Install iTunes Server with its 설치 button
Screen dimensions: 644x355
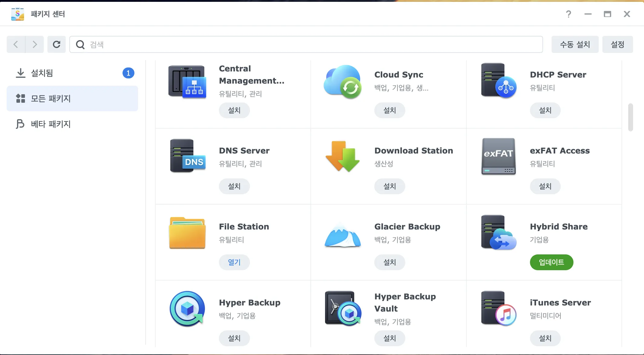[545, 338]
